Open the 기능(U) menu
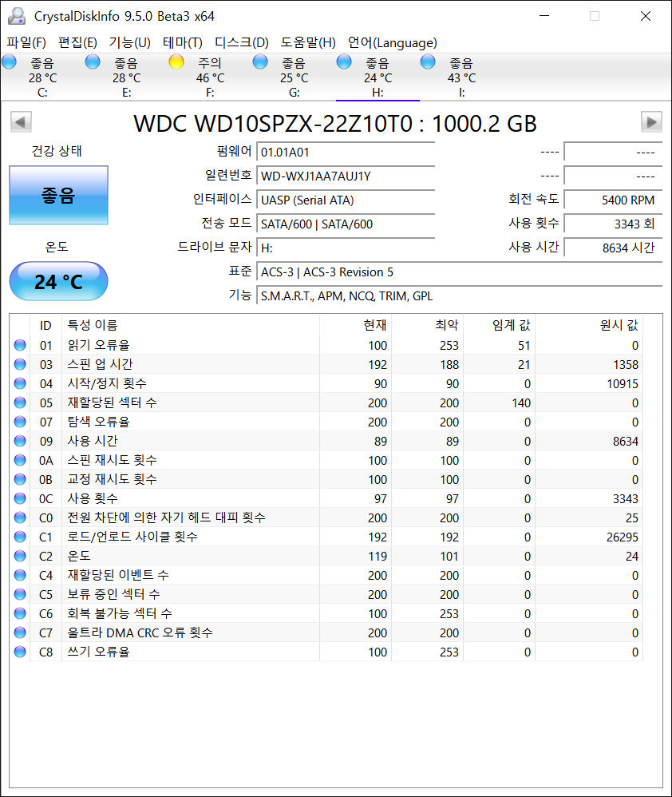The image size is (672, 797). coord(129,42)
